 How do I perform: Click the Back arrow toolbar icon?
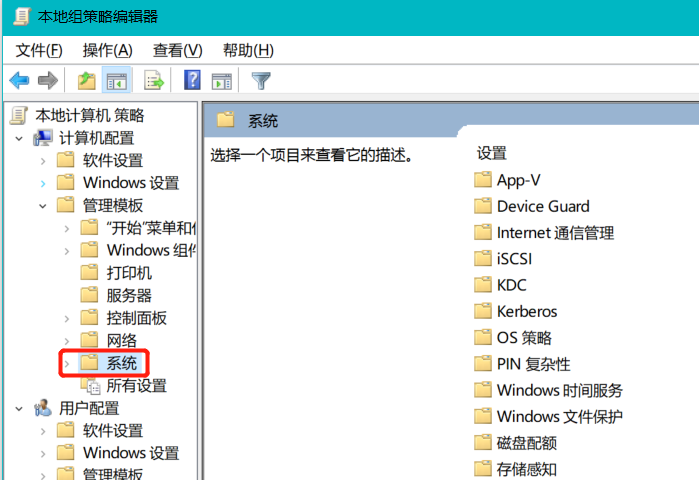(18, 81)
